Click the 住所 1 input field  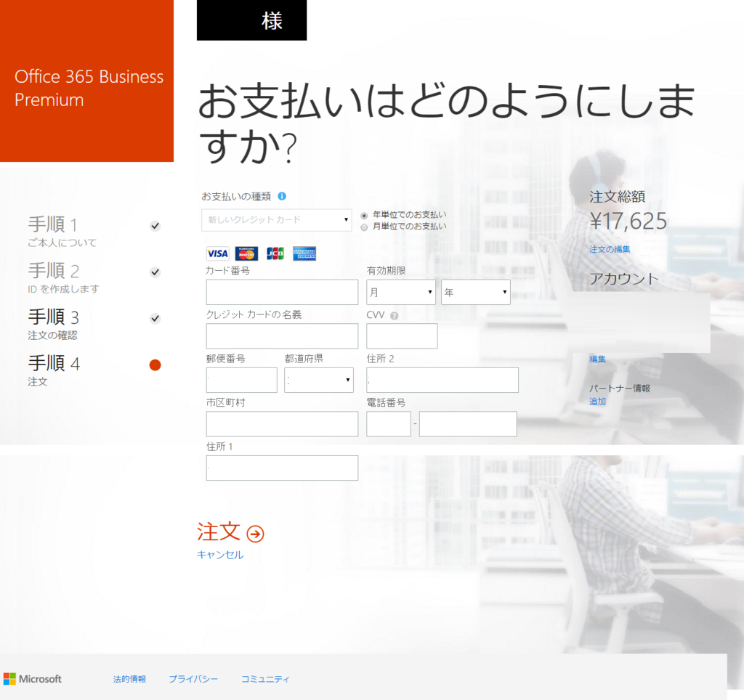pos(282,468)
